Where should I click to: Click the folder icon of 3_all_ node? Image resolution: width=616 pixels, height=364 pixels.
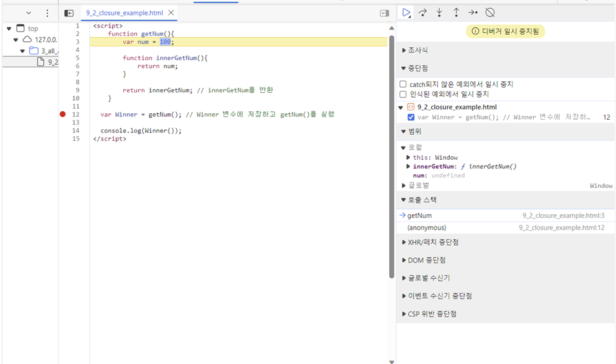[x=34, y=50]
